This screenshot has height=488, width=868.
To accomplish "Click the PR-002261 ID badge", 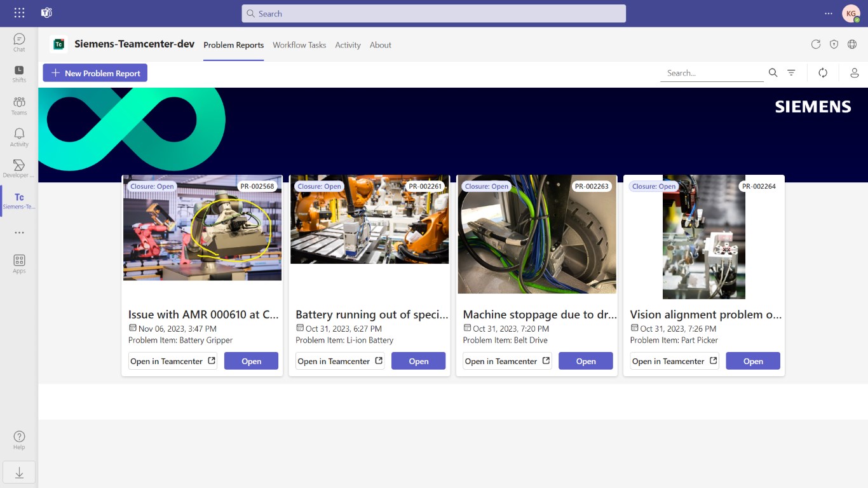I will (x=425, y=186).
